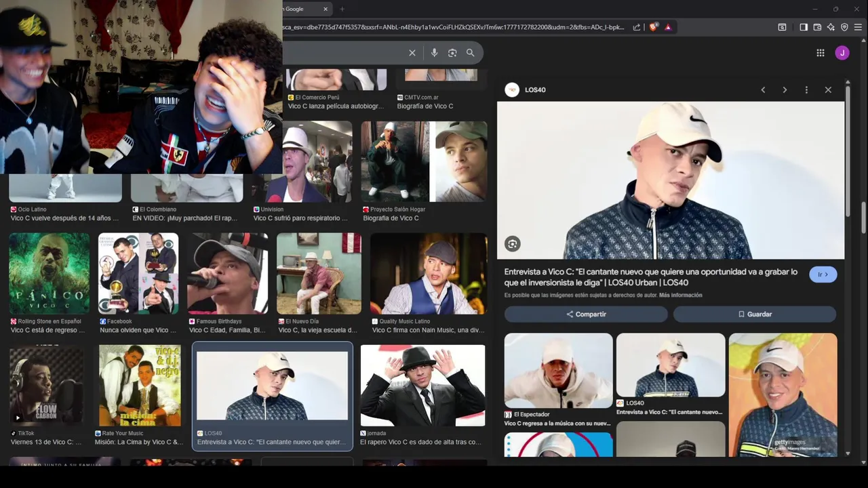Open the Brave Wallet icon
The width and height of the screenshot is (868, 488).
(817, 27)
